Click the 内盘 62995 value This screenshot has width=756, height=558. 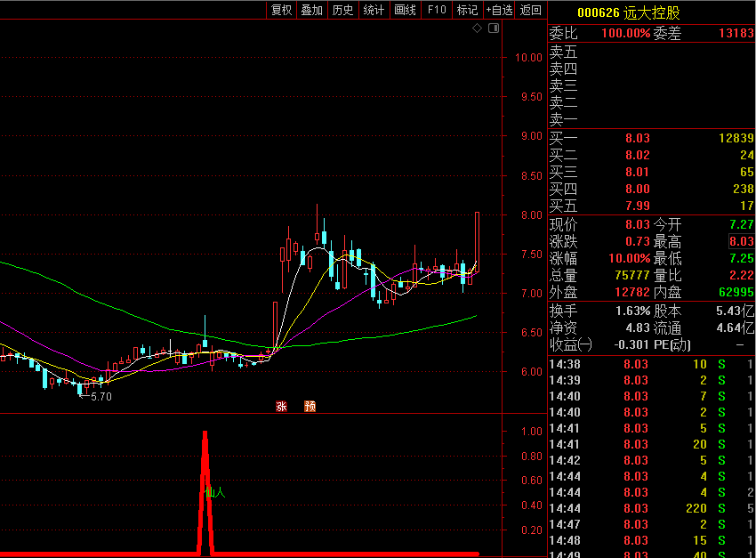736,292
